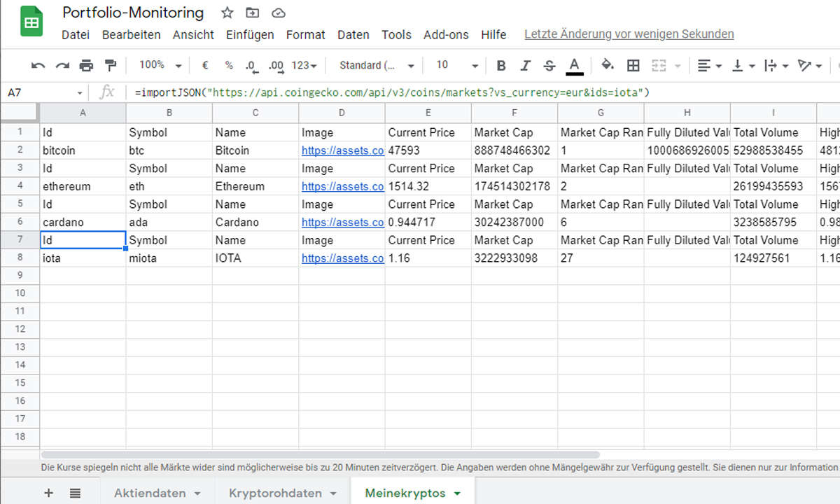Open the Ethereum image link
Image resolution: width=840 pixels, height=504 pixels.
click(x=342, y=186)
